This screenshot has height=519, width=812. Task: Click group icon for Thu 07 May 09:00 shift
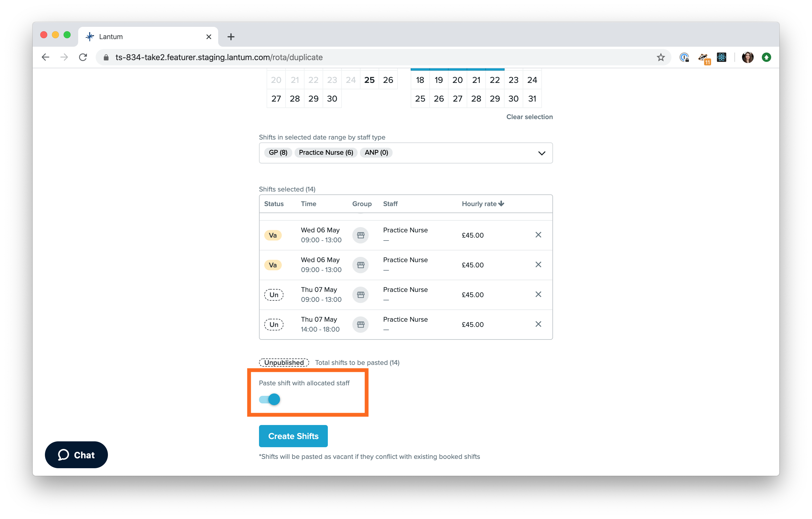(360, 295)
